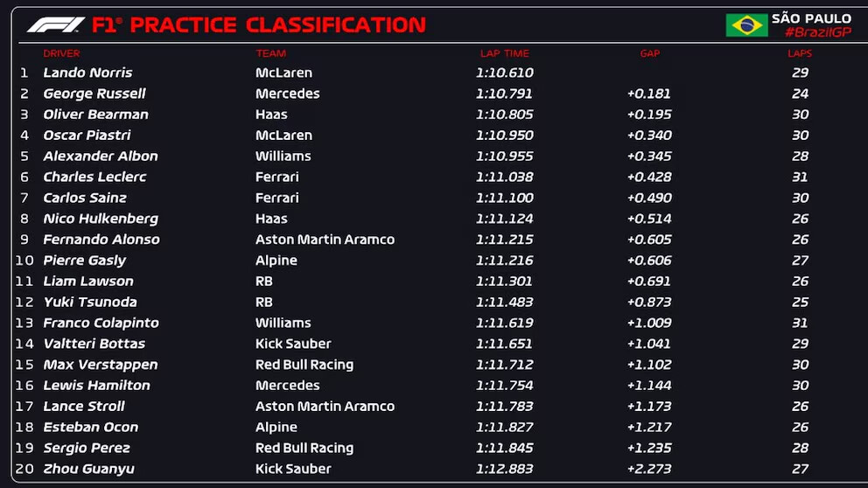
Task: Click the F1 PRACTICE CLASSIFICATION heading
Action: 258,24
